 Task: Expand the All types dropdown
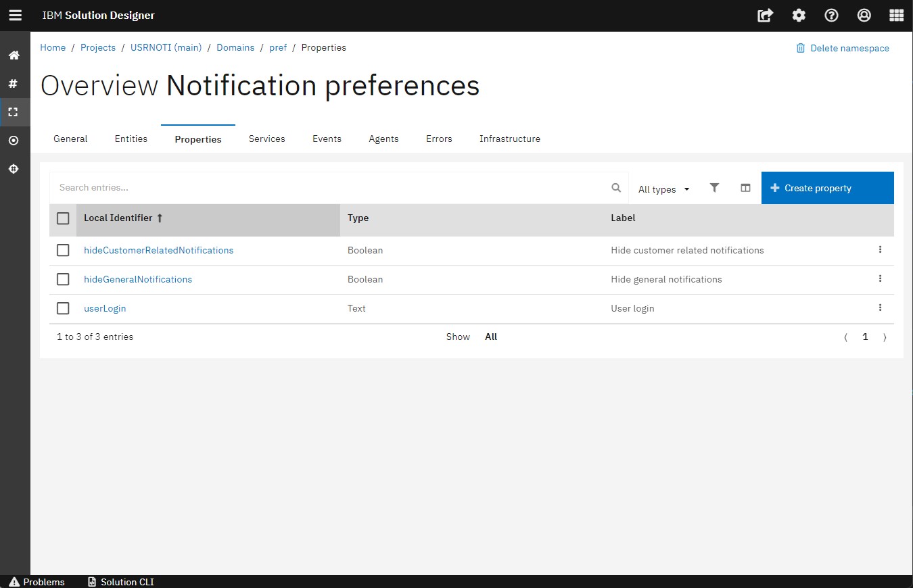tap(663, 189)
